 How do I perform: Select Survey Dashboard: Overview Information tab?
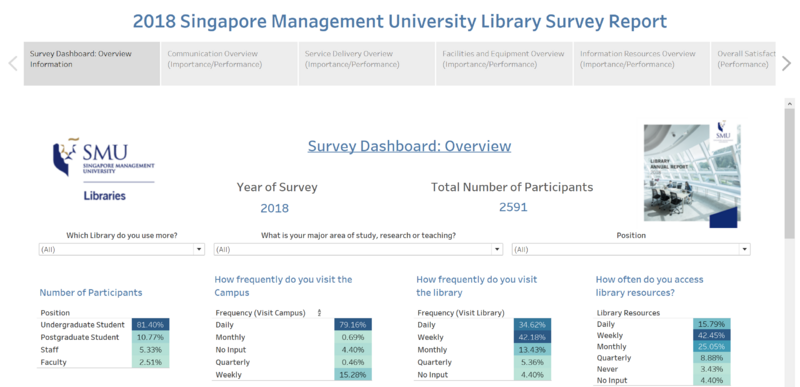point(92,63)
